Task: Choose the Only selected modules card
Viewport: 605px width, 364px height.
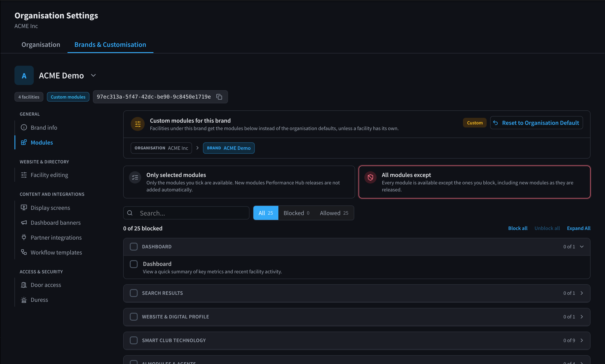Action: click(x=239, y=182)
